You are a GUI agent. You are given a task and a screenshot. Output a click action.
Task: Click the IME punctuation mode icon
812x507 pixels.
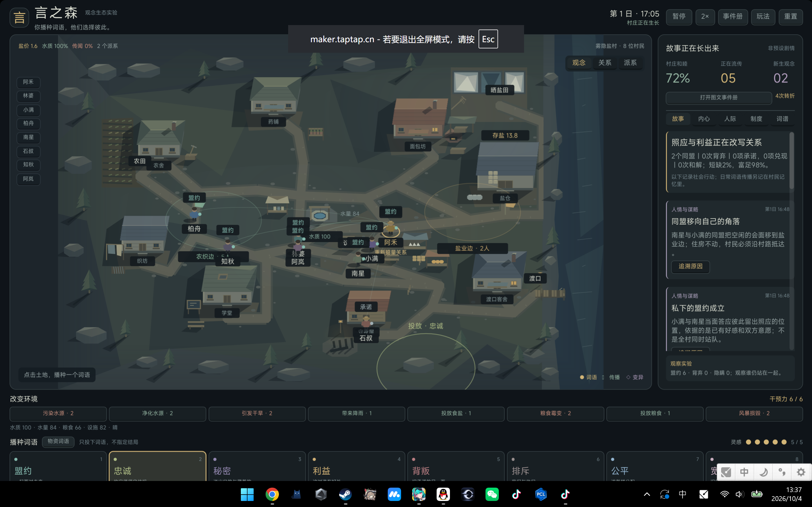pos(782,472)
